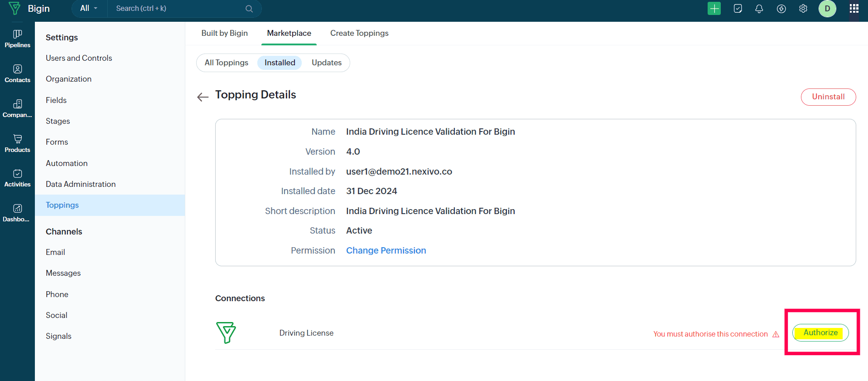The width and height of the screenshot is (868, 381).
Task: Click the version value 4.0
Action: (353, 151)
